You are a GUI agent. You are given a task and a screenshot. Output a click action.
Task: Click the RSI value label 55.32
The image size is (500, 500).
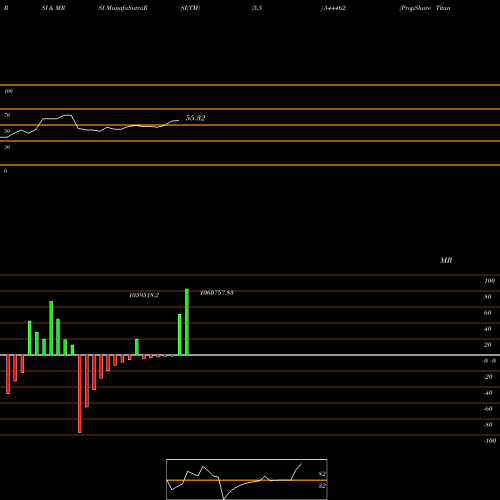[x=195, y=118]
